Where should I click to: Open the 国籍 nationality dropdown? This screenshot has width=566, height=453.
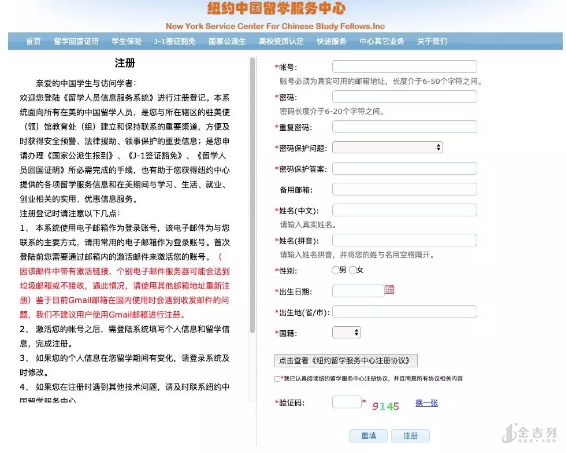[x=346, y=332]
